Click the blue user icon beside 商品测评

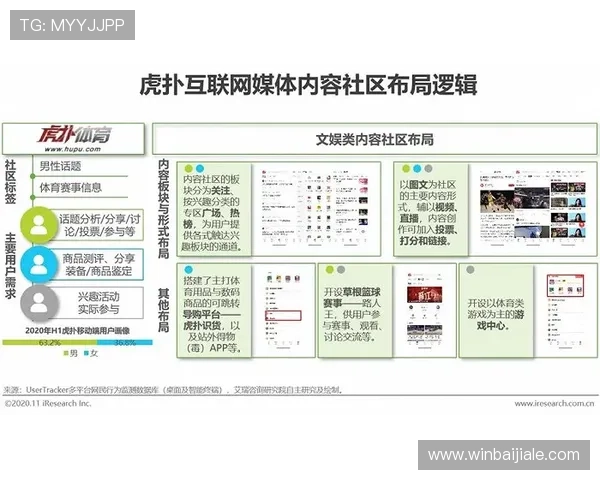(x=39, y=265)
